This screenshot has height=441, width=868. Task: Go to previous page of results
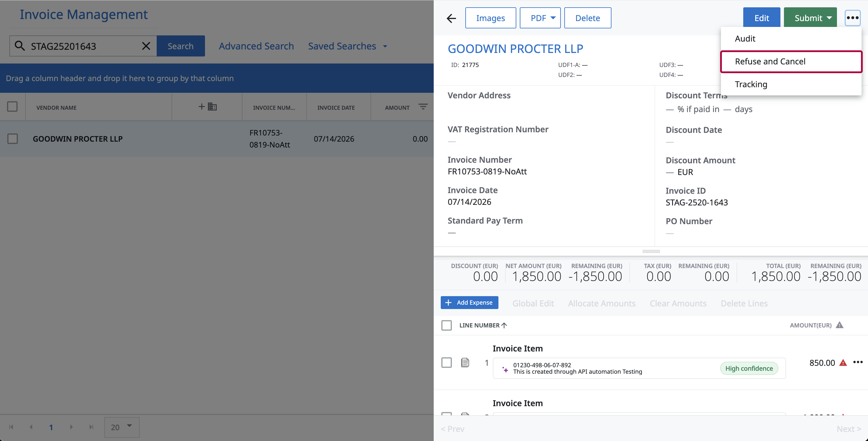point(31,427)
